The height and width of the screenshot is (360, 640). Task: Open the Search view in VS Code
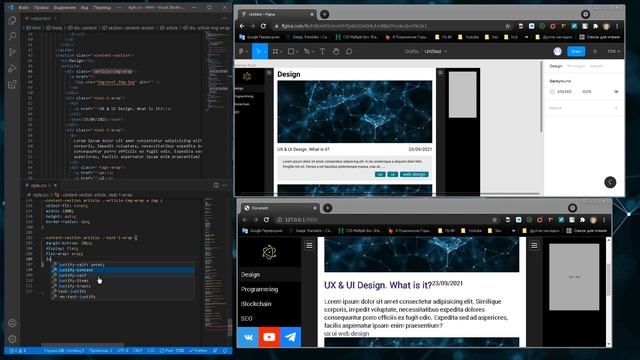click(x=12, y=36)
